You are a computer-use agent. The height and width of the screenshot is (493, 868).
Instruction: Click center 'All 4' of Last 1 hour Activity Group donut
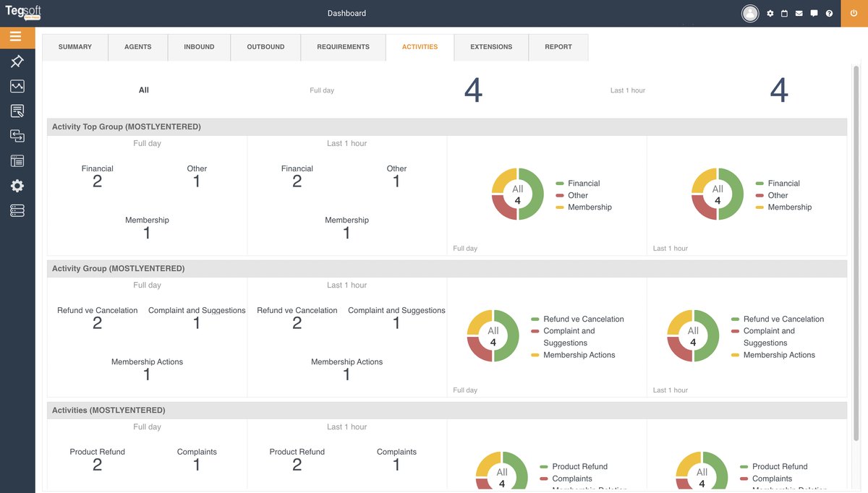tap(693, 336)
